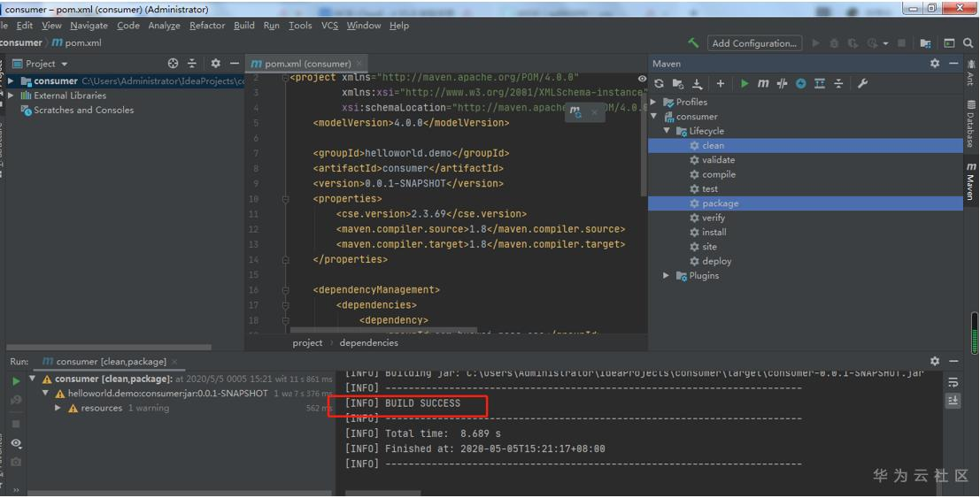Image resolution: width=980 pixels, height=498 pixels.
Task: Collapse all nodes in Maven tree
Action: 838,84
